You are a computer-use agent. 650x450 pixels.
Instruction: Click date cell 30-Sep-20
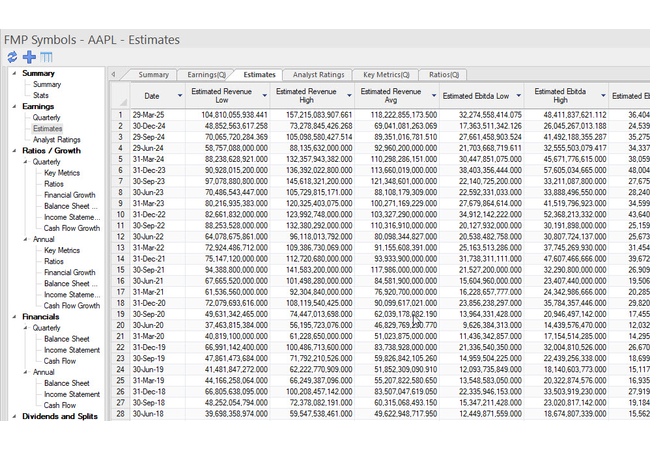tap(158, 314)
